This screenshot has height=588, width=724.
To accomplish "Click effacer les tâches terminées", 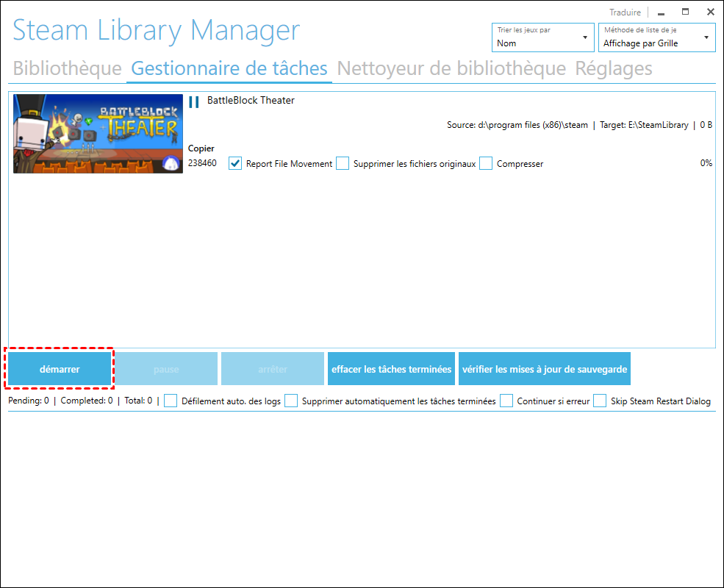I will pyautogui.click(x=391, y=369).
